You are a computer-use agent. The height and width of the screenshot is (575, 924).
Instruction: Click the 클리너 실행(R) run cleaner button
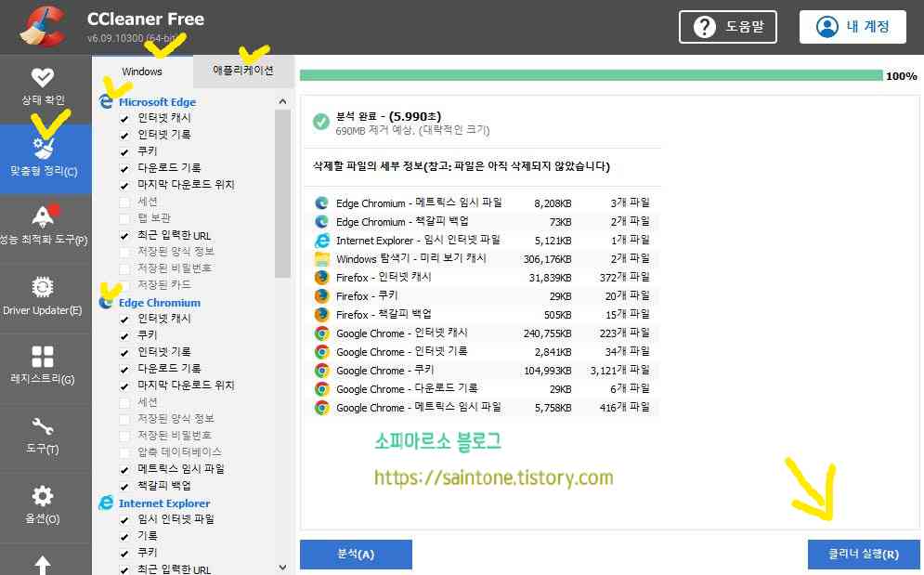(864, 555)
